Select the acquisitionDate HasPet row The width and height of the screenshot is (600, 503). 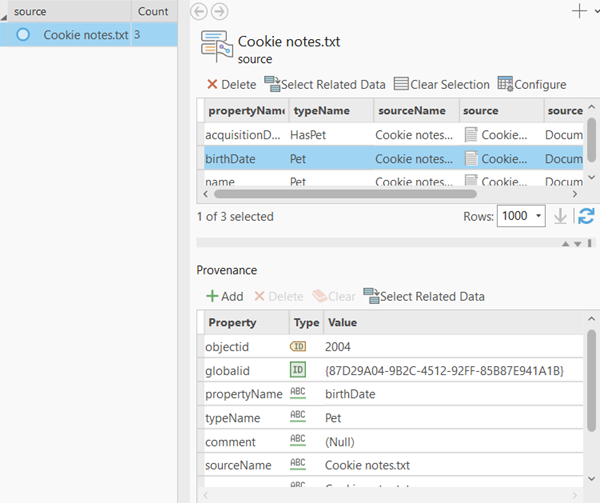(244, 133)
